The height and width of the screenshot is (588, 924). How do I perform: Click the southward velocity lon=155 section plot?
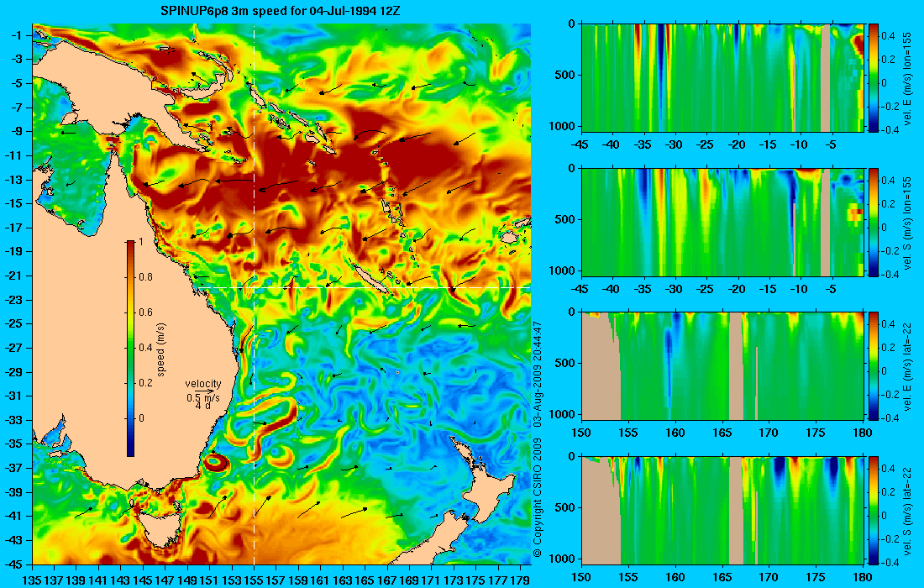click(x=722, y=222)
